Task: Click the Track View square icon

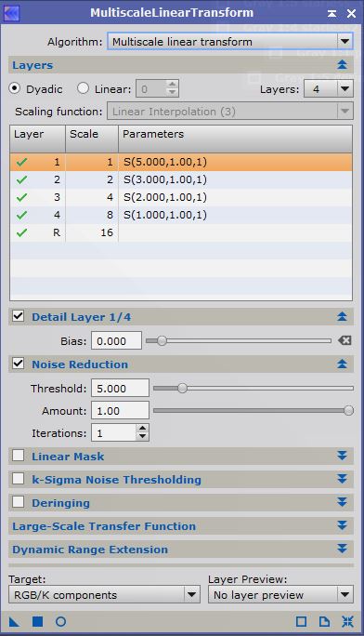Action: tap(301, 621)
